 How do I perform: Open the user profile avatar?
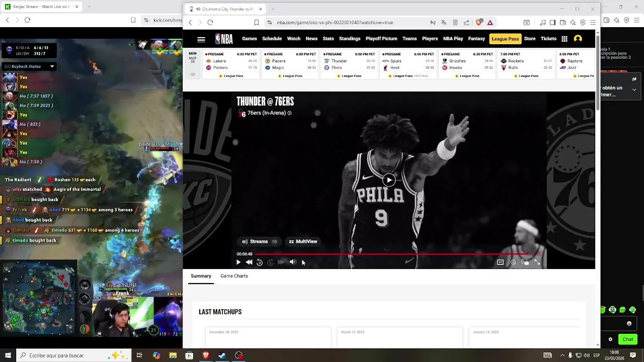[x=578, y=39]
